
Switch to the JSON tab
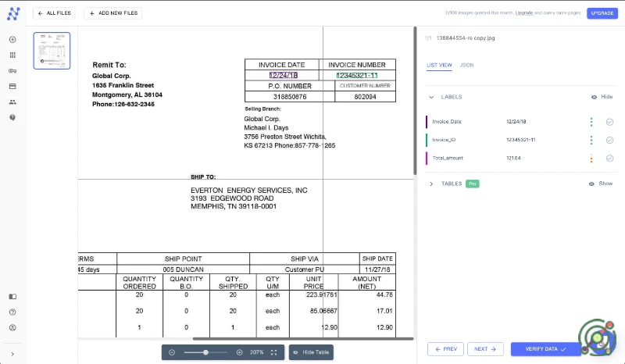coord(466,65)
